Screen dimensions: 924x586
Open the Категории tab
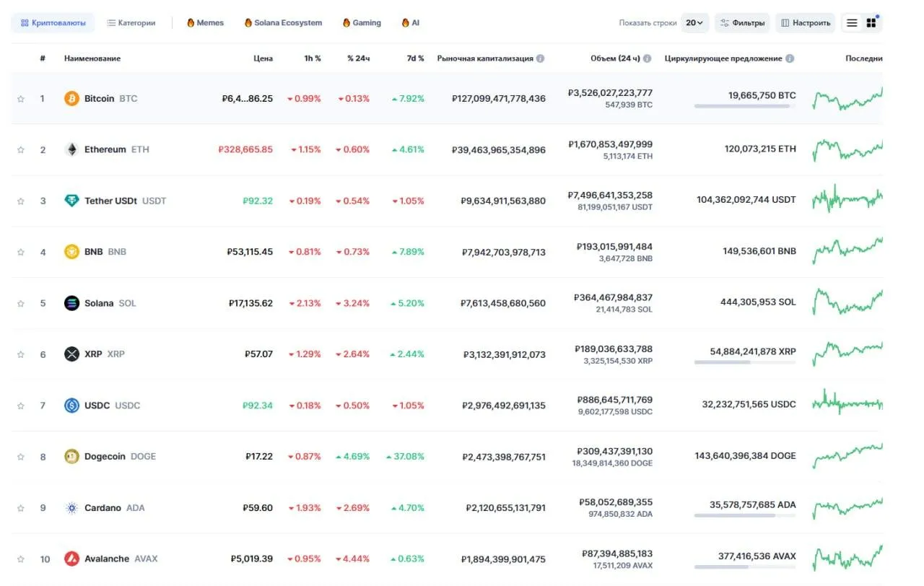tap(131, 23)
